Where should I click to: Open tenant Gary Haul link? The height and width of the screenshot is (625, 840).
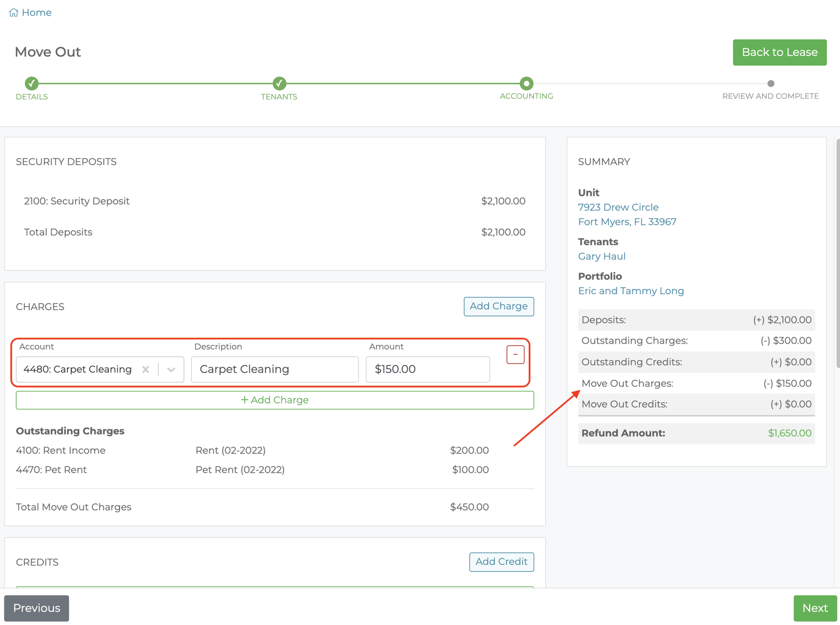click(x=601, y=257)
